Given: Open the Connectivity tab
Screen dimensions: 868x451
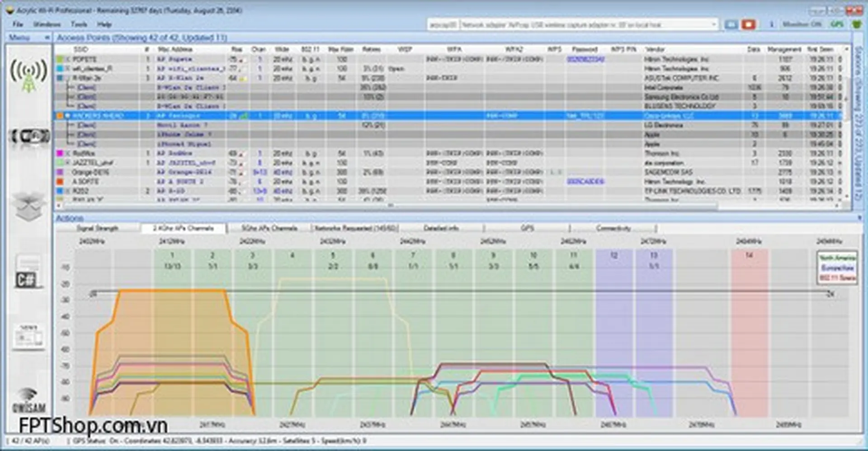Looking at the screenshot, I should [x=613, y=228].
